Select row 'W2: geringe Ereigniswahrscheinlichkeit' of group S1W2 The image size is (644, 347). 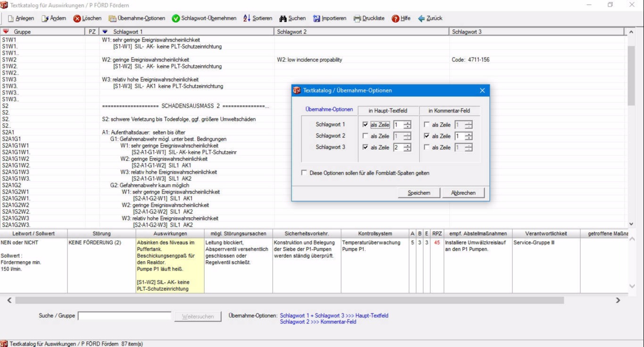(x=145, y=60)
